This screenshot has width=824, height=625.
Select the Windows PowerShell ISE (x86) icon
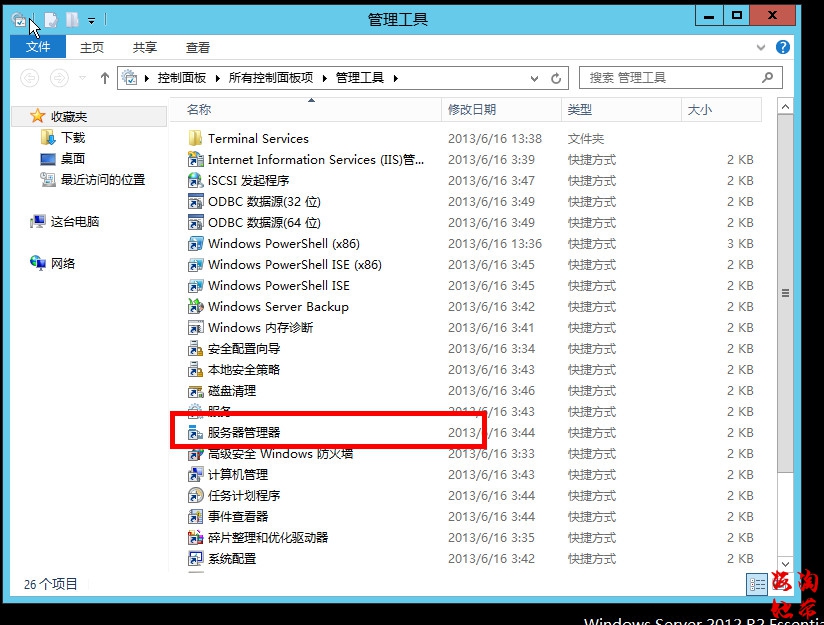tap(195, 264)
